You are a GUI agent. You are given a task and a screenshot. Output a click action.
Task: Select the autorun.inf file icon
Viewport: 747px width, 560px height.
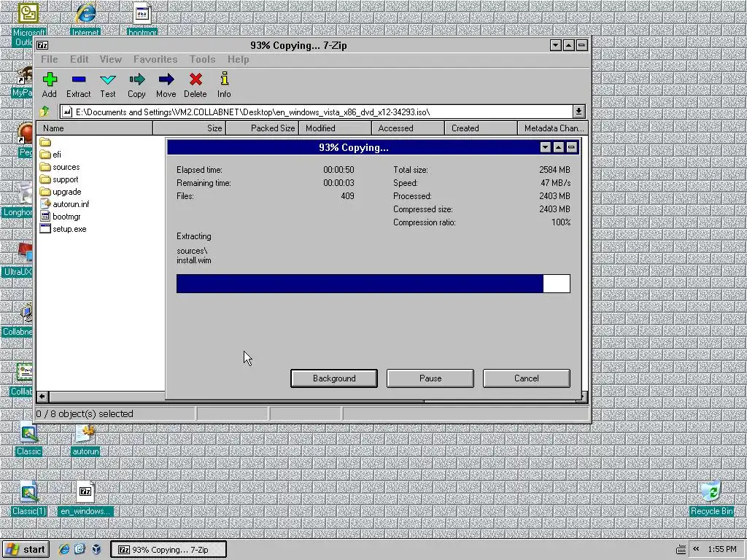coord(45,204)
